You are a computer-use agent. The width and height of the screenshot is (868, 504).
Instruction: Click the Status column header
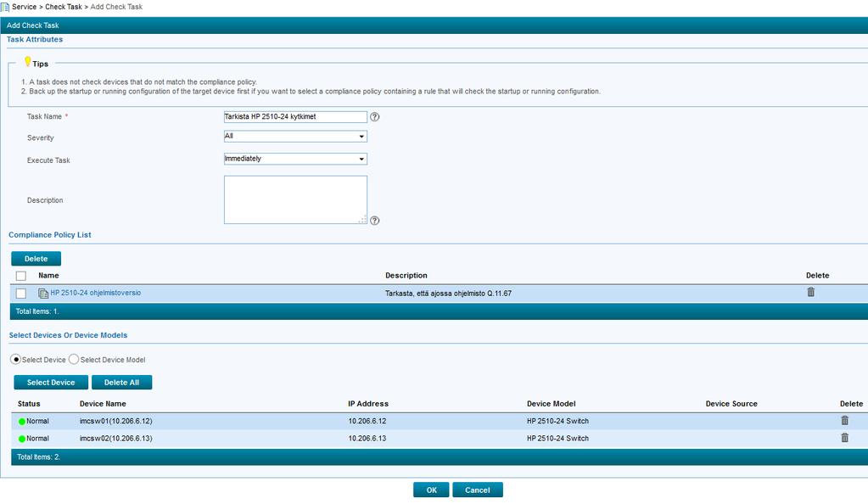point(29,404)
